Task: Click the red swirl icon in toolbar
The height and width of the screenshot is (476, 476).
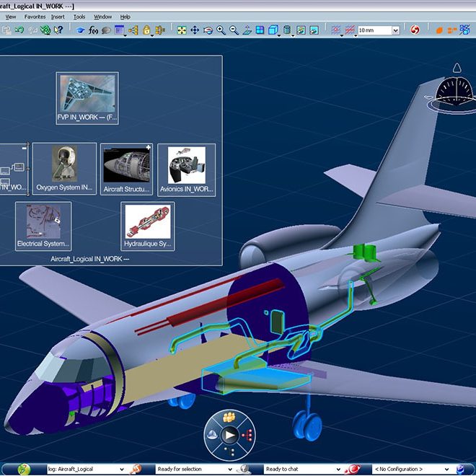Action: click(415, 30)
